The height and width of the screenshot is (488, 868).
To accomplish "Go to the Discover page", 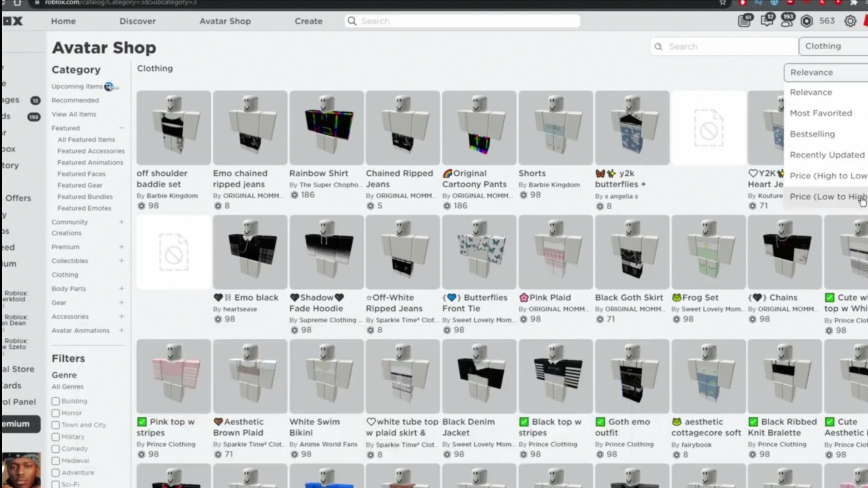I will (137, 21).
